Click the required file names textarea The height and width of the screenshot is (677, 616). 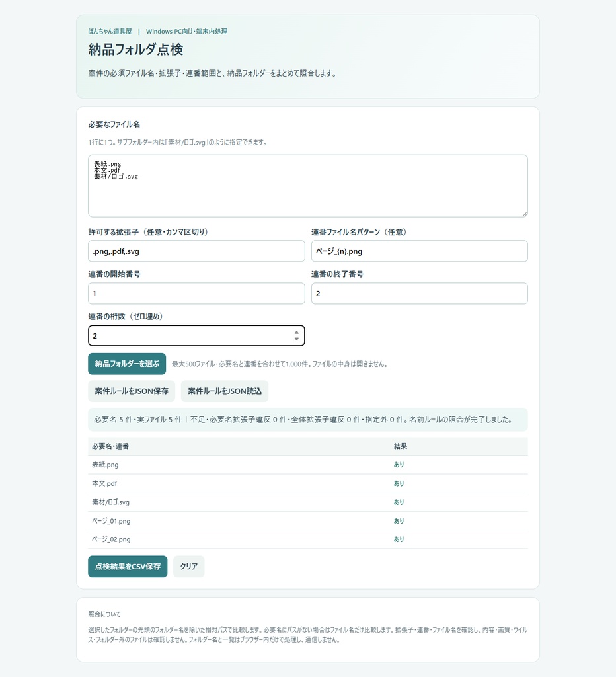tap(308, 186)
